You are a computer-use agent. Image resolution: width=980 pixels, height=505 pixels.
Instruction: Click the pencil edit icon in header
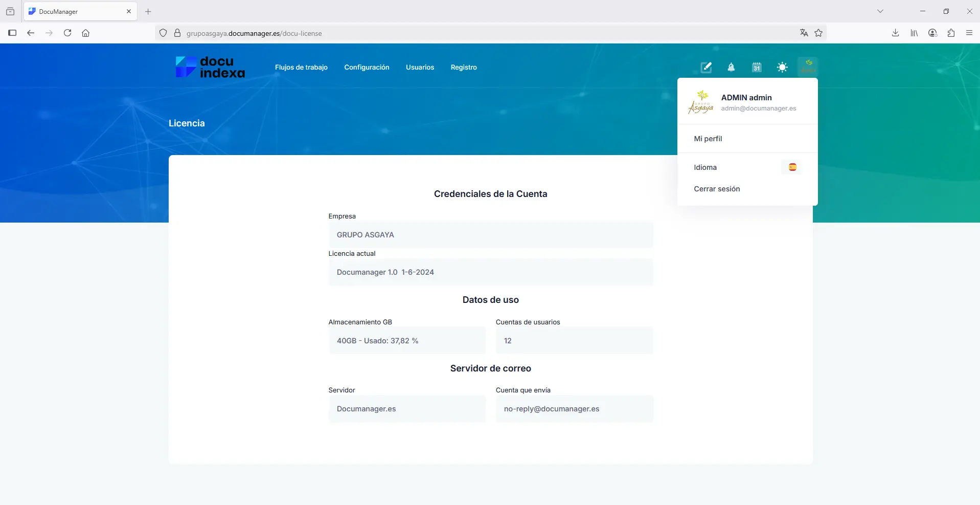click(x=706, y=68)
